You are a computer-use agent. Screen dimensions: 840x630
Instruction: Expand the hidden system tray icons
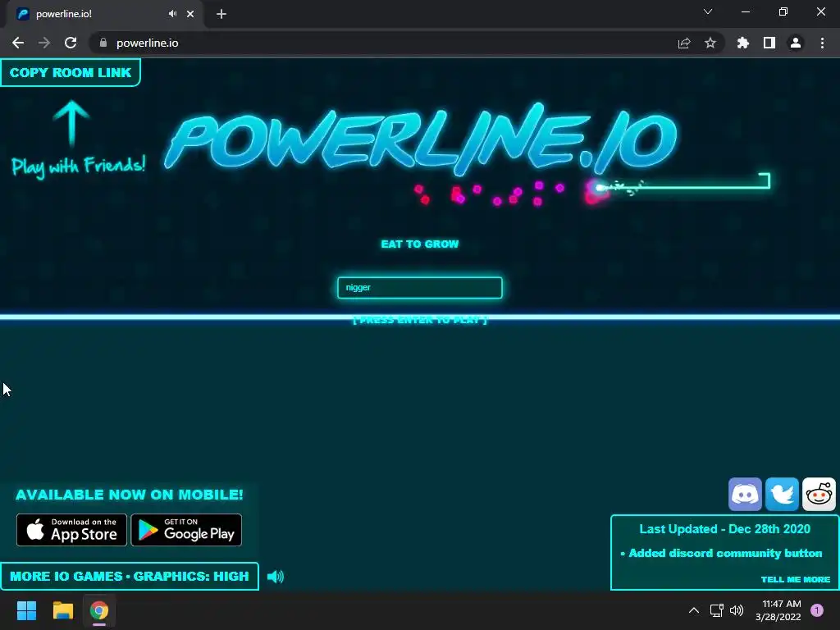694,610
